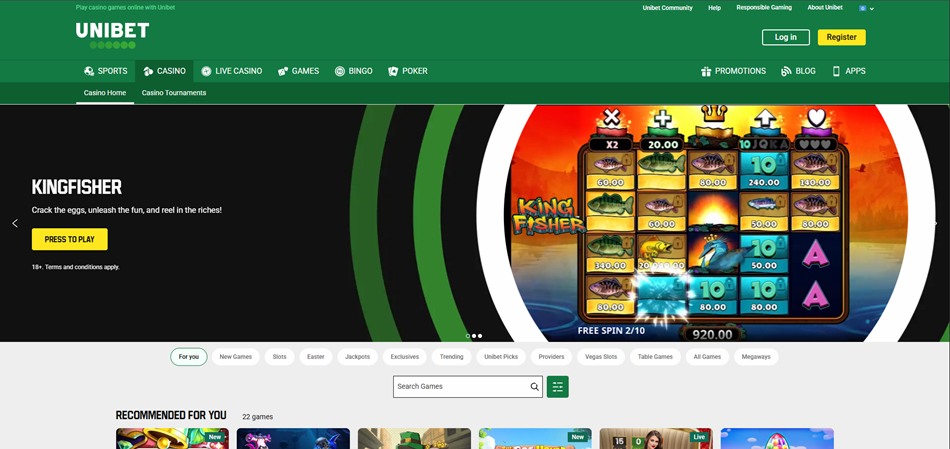Open Unibet Community link

click(667, 8)
